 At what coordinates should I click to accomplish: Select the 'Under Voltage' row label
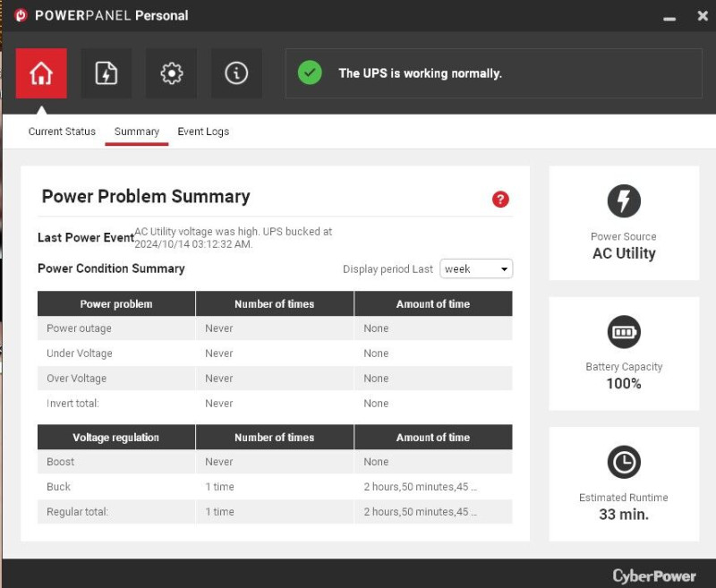coord(80,354)
